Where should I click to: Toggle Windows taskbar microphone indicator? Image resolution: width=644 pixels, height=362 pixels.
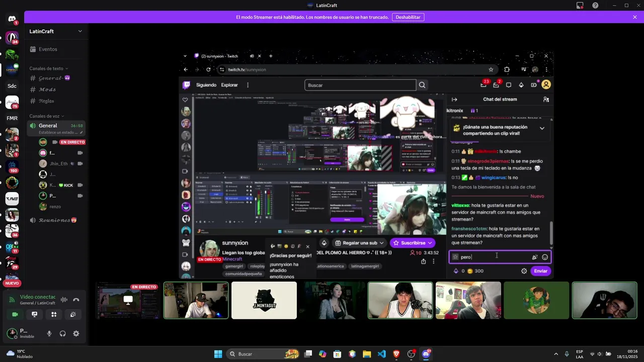567,354
